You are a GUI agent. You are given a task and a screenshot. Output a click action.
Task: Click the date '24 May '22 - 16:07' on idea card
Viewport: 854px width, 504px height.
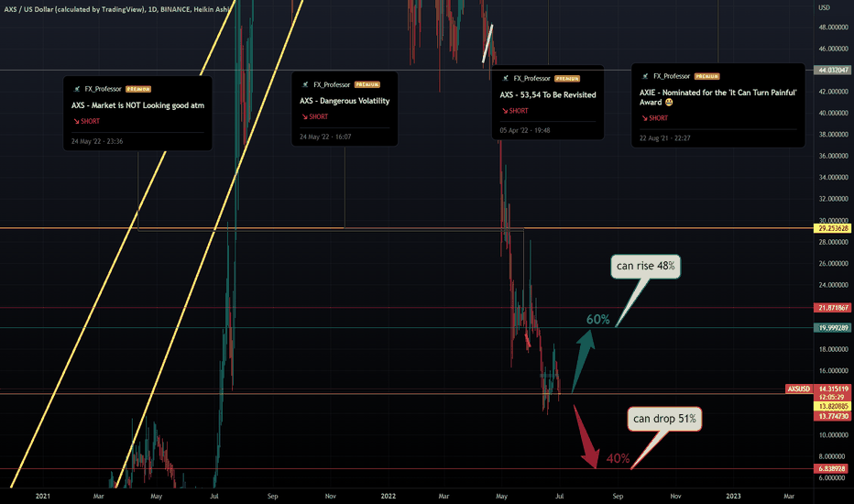tap(325, 137)
